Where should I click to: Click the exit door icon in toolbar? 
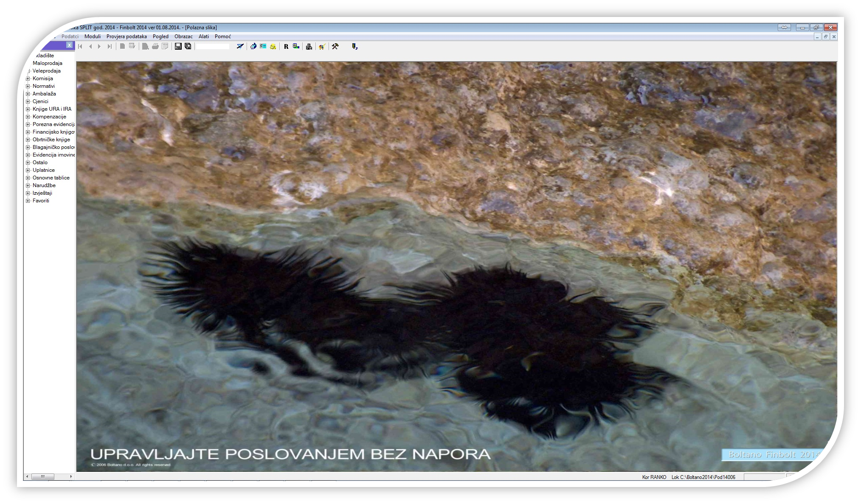tap(355, 47)
